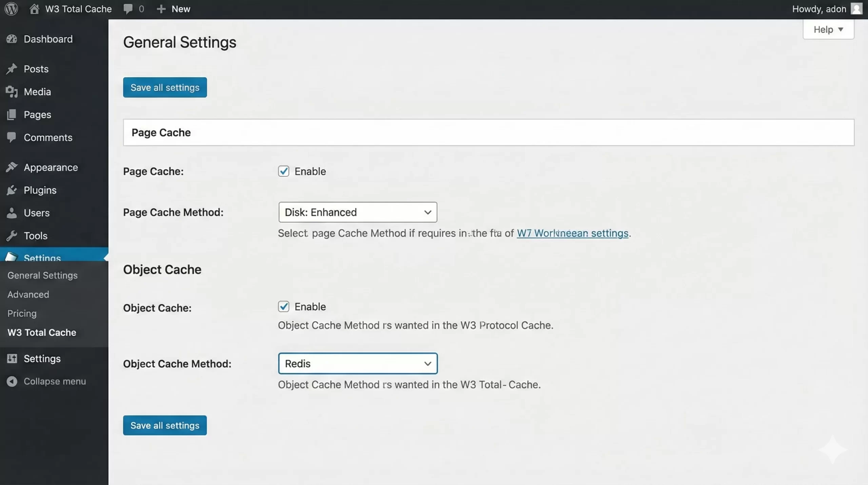This screenshot has width=868, height=485.
Task: Follow the W7 settings link
Action: 572,233
